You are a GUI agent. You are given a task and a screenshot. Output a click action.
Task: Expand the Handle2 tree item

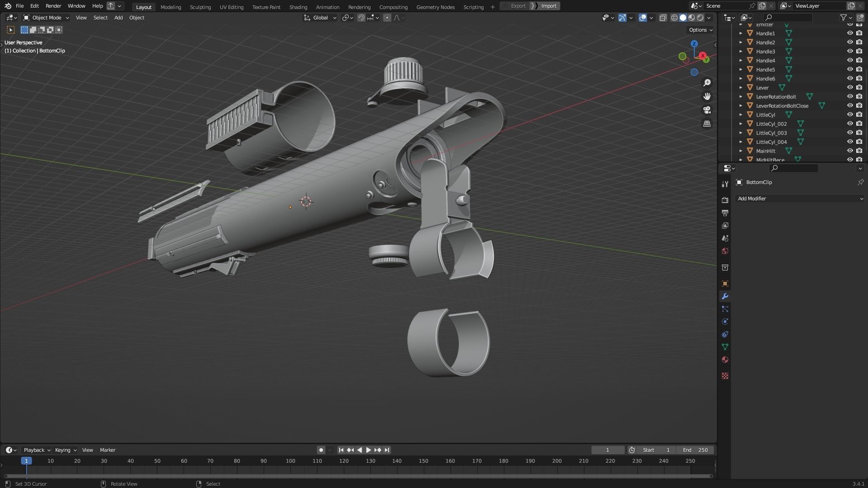(x=740, y=42)
